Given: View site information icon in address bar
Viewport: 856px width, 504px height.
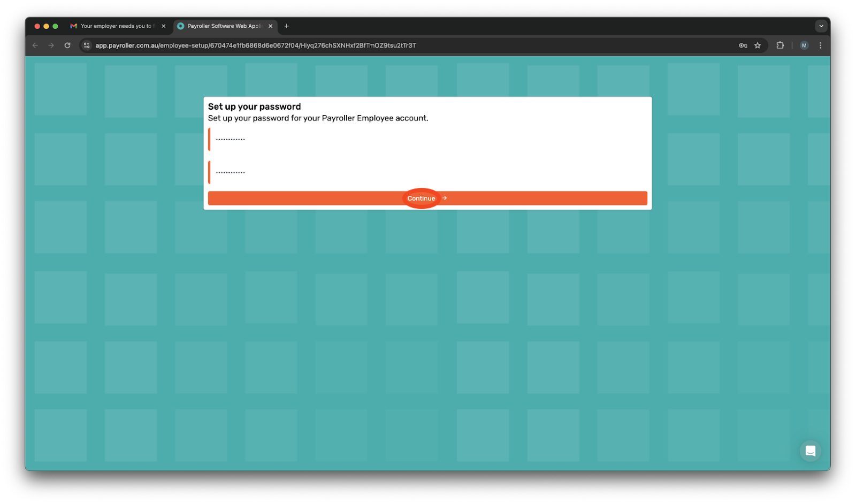Looking at the screenshot, I should (87, 45).
